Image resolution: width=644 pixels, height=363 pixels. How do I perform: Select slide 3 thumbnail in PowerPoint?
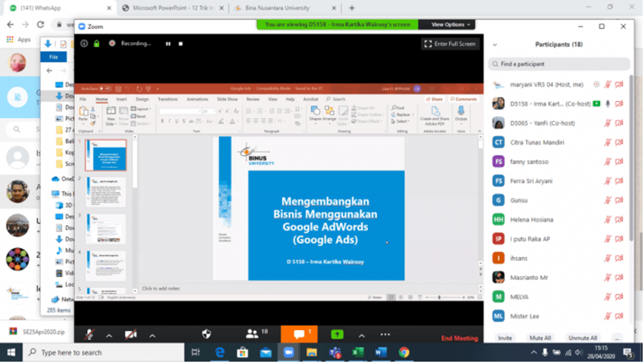pyautogui.click(x=105, y=228)
